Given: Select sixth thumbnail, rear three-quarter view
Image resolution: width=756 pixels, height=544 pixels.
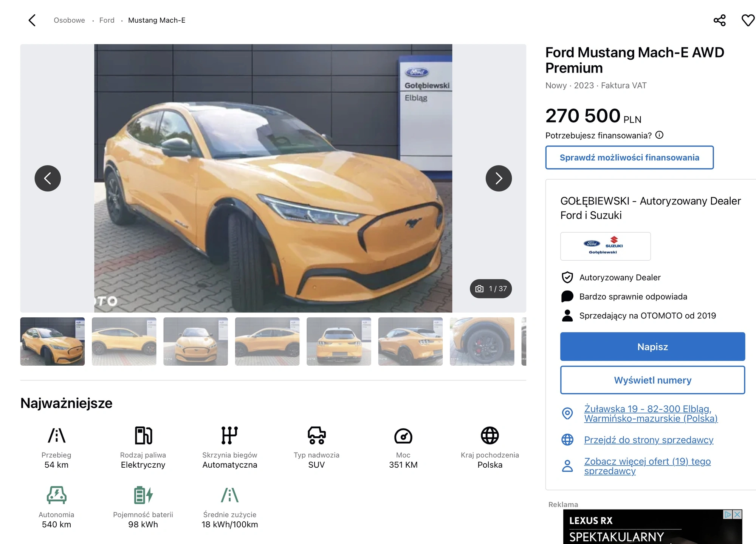Looking at the screenshot, I should [x=411, y=342].
